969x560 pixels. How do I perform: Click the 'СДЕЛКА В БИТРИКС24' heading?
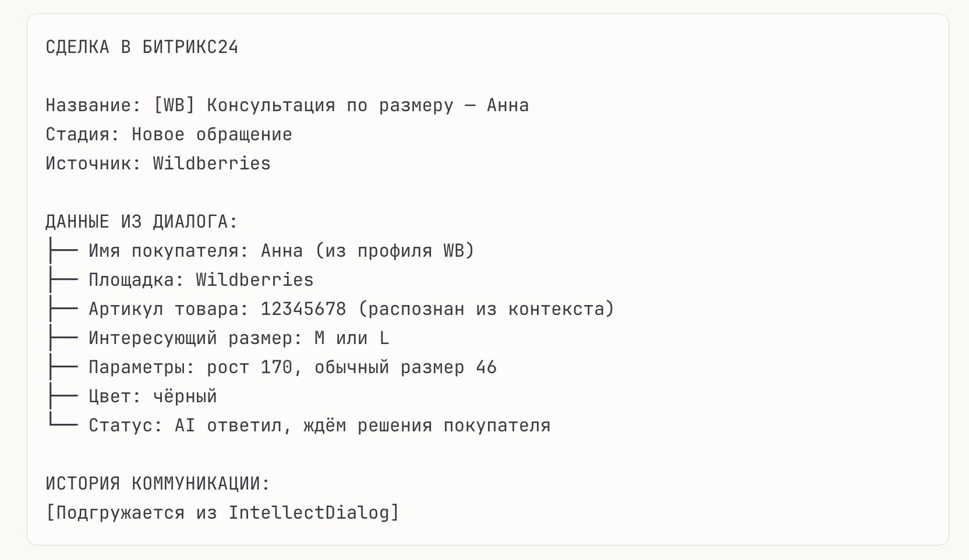tap(142, 47)
